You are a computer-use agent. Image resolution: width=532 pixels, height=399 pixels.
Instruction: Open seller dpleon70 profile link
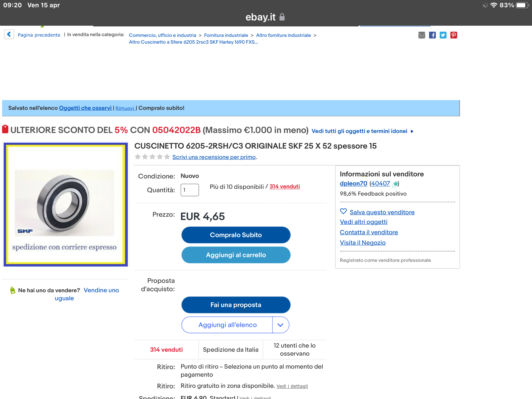tap(353, 183)
